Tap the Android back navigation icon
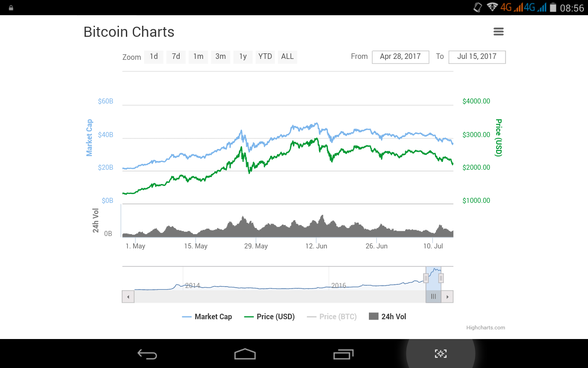Screen dimensions: 588x368 pos(147,354)
